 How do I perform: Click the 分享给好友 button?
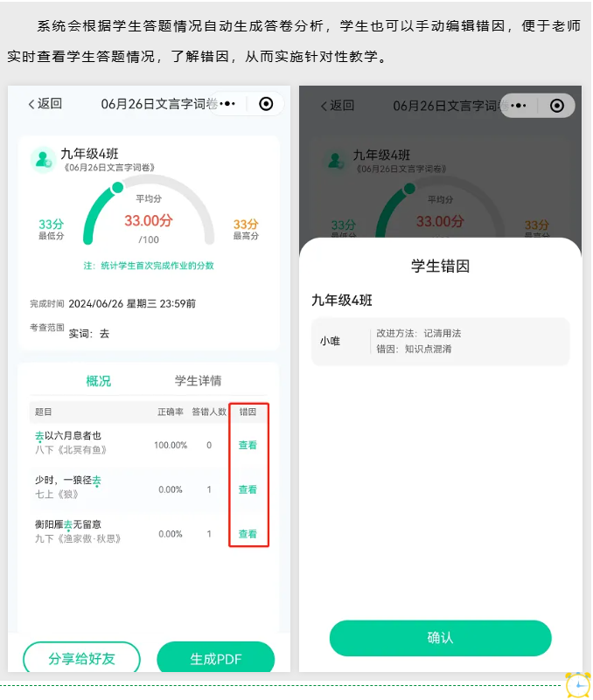81,658
